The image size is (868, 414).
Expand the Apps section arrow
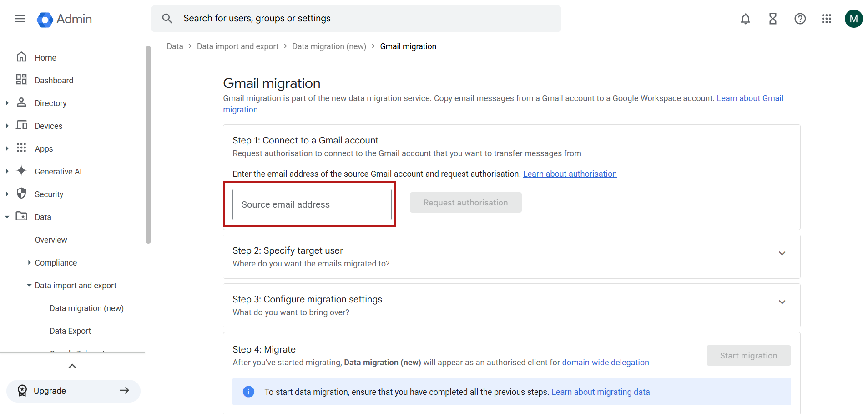point(7,149)
